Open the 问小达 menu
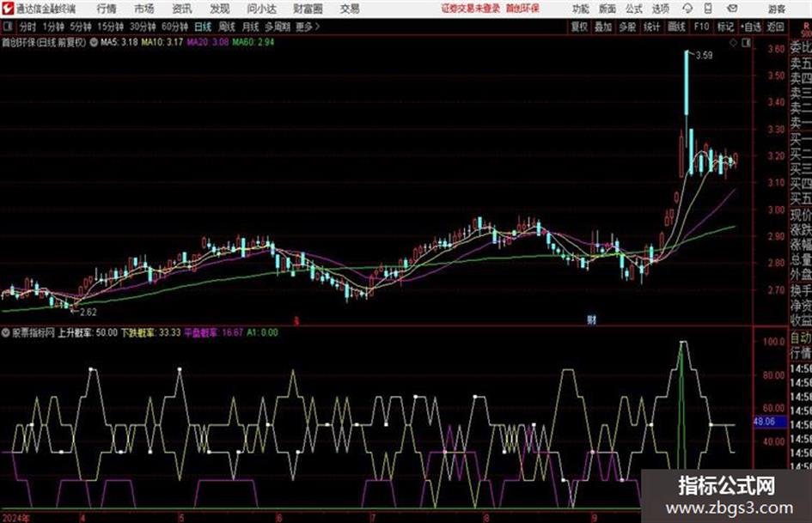 pyautogui.click(x=261, y=9)
